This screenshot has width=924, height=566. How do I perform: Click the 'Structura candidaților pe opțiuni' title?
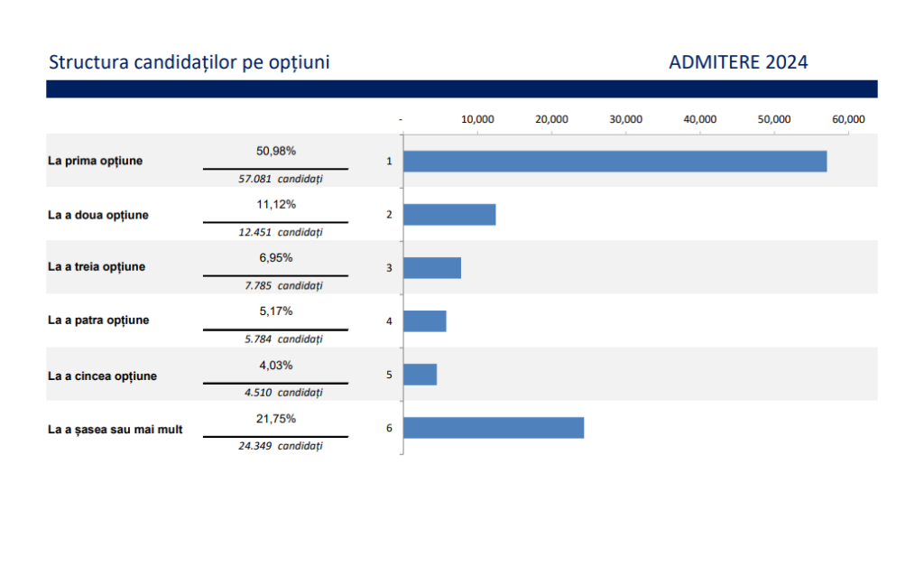189,62
